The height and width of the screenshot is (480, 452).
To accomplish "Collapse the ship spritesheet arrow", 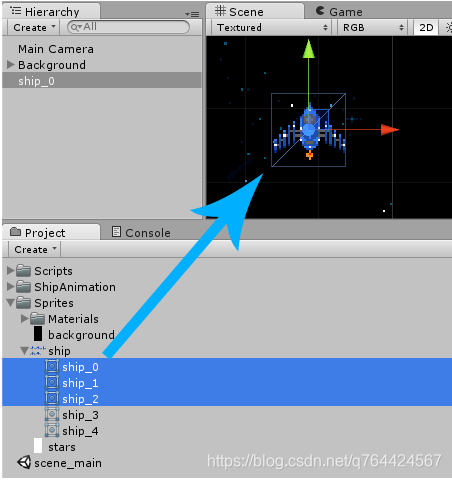I will (x=24, y=351).
